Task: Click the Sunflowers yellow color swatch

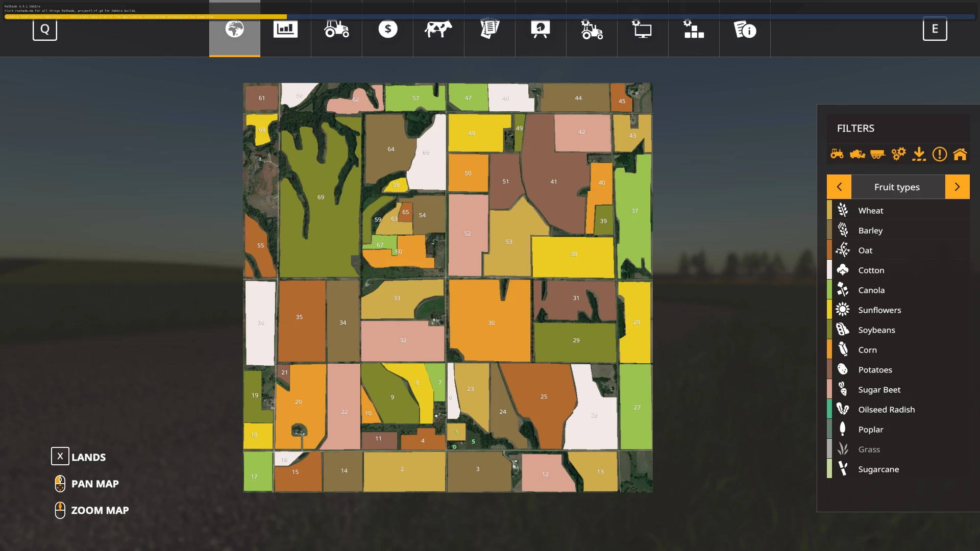Action: point(829,310)
